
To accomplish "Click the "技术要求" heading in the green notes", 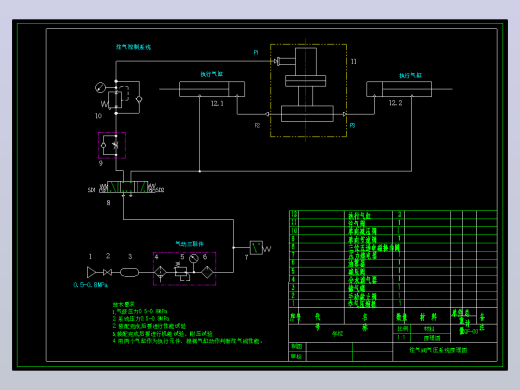I will 123,304.
